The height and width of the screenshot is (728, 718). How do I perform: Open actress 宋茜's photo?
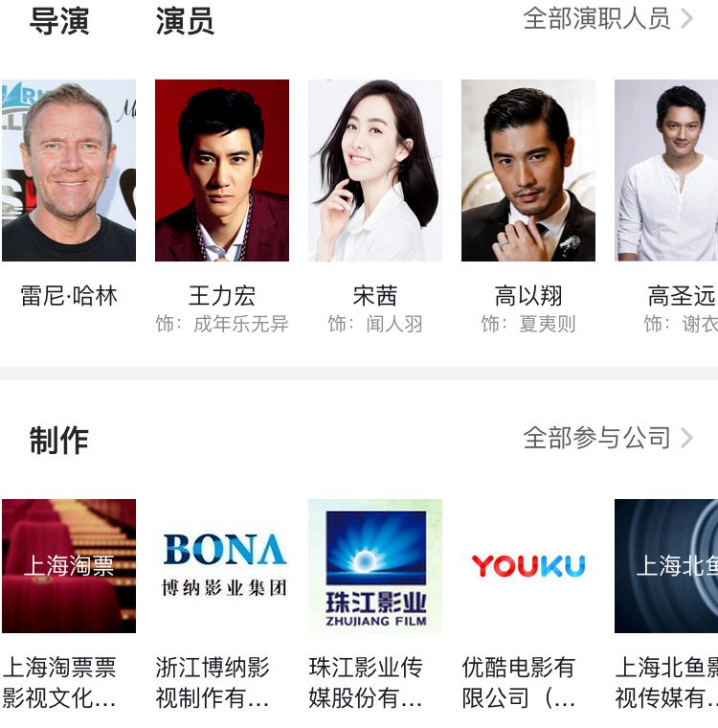(375, 171)
